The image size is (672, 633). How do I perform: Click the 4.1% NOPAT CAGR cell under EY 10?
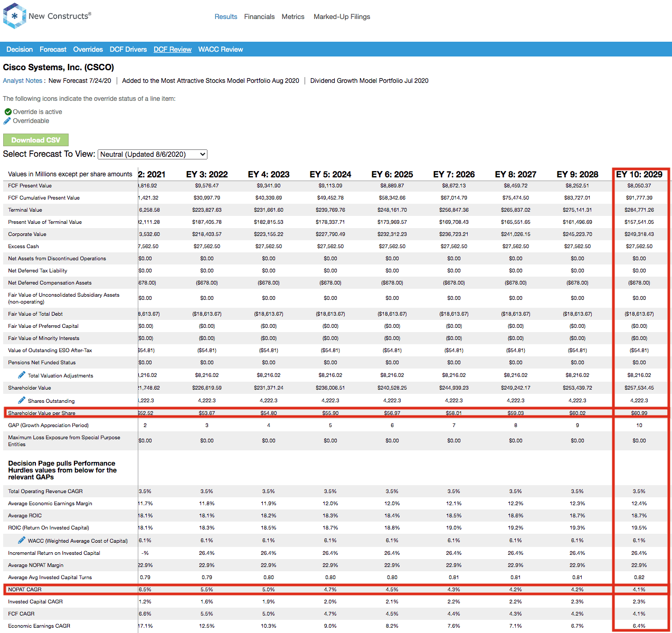point(639,590)
